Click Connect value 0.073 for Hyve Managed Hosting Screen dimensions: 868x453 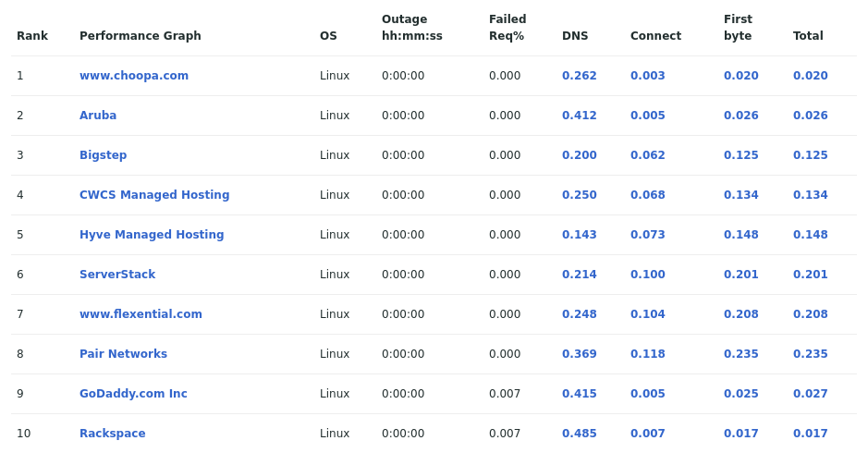click(648, 235)
